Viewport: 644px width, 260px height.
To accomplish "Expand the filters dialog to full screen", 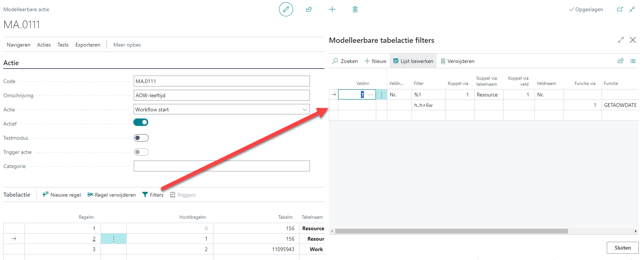I will pyautogui.click(x=621, y=40).
